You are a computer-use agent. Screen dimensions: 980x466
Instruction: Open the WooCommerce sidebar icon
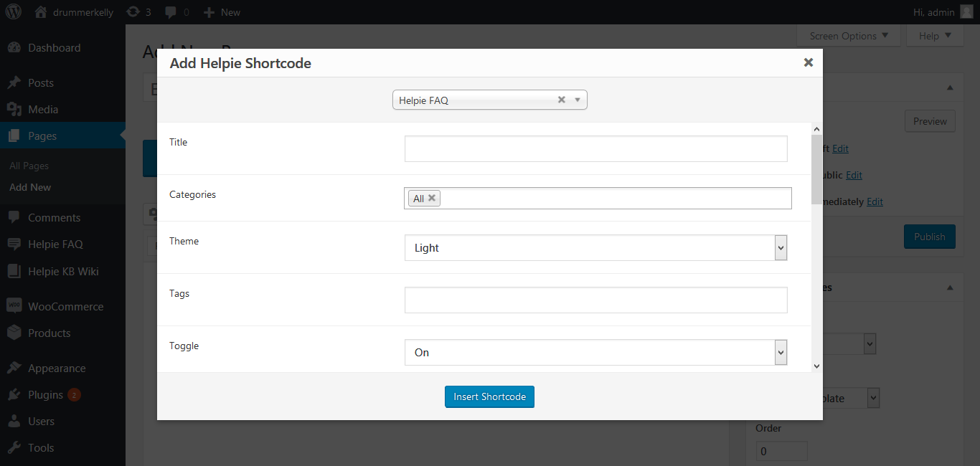[x=14, y=306]
